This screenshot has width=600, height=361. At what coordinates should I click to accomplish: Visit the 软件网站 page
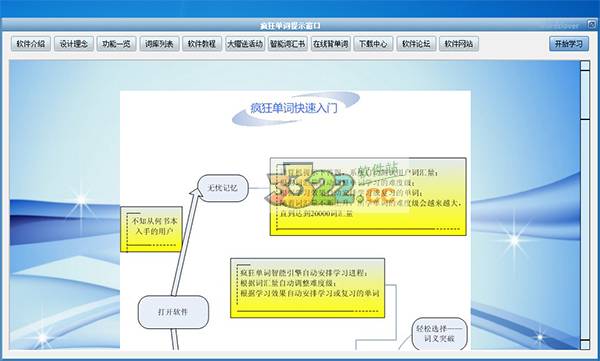click(459, 44)
